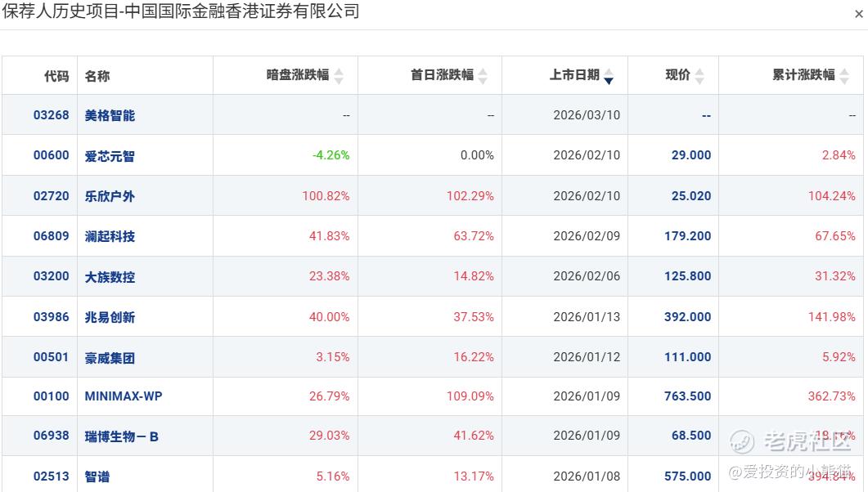Open stock 兆易创新
This screenshot has width=868, height=492.
coord(110,317)
